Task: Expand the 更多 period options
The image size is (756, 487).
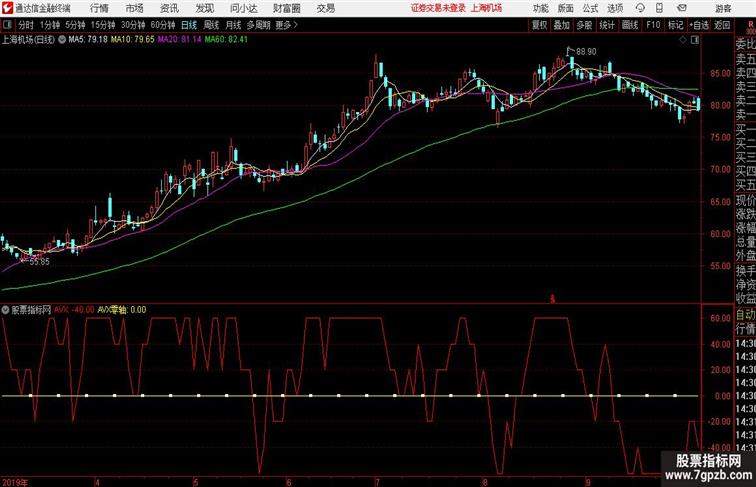Action: [286, 25]
